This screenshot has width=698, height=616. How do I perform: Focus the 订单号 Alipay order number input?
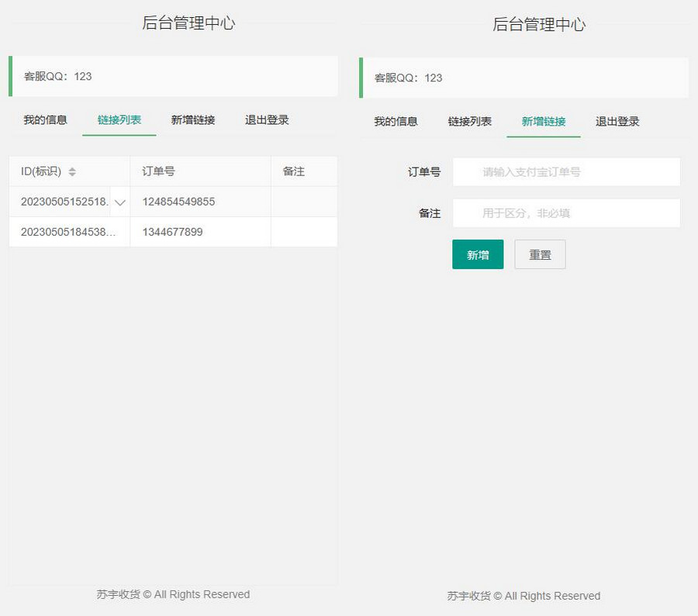click(566, 172)
